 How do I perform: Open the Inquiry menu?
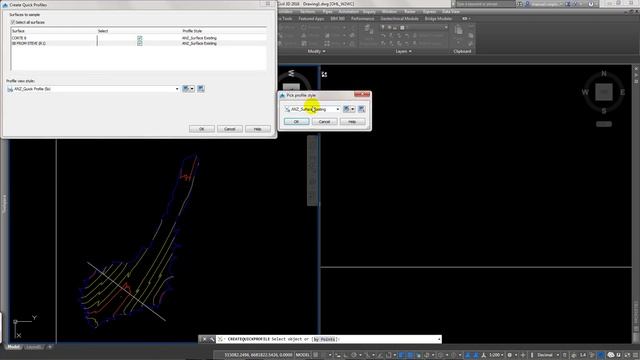(x=369, y=12)
